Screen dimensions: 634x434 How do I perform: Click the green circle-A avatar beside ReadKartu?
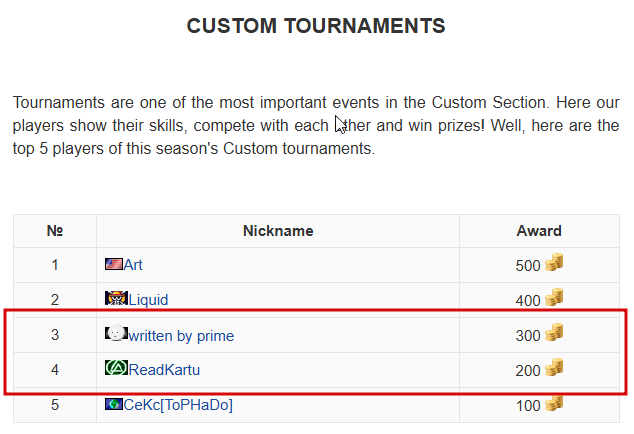[x=116, y=368]
